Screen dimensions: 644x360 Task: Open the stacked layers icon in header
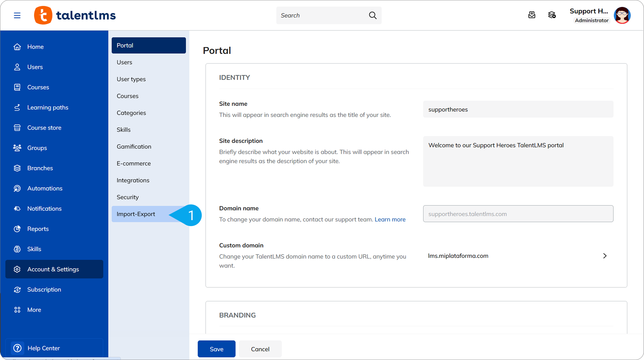552,15
